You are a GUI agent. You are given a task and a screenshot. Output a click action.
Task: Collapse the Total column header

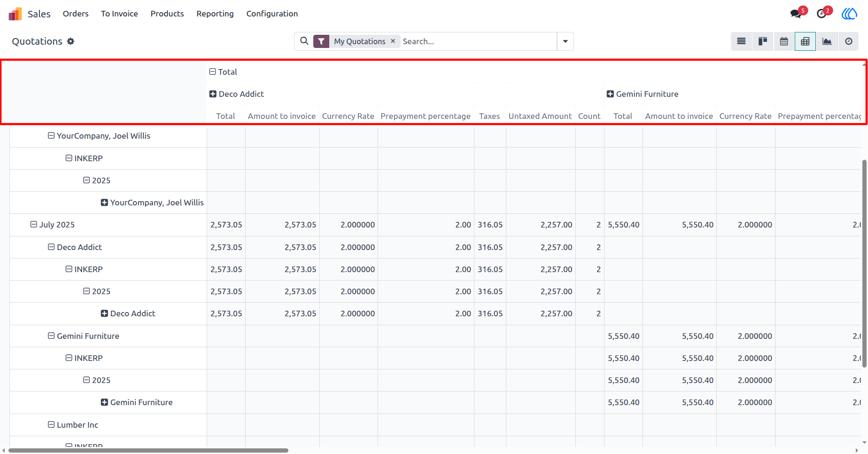[223, 72]
